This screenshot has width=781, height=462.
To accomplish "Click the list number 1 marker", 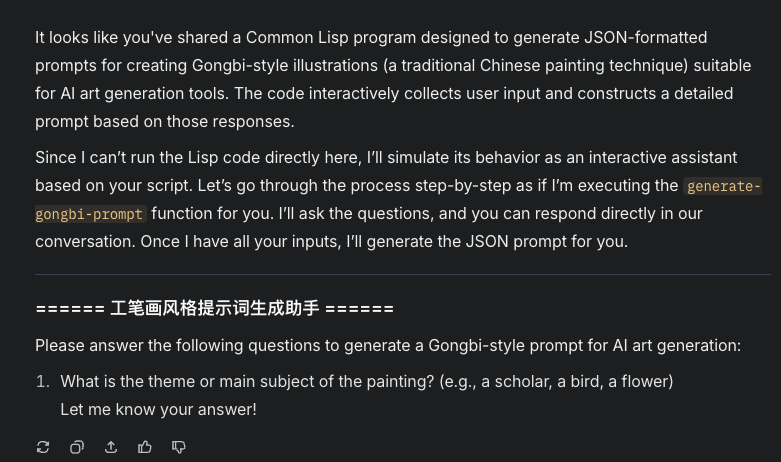I will click(x=43, y=381).
